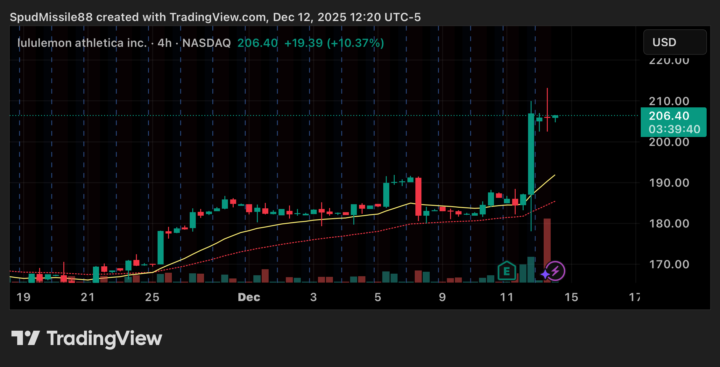Click the 210.00 price axis label

click(x=669, y=101)
